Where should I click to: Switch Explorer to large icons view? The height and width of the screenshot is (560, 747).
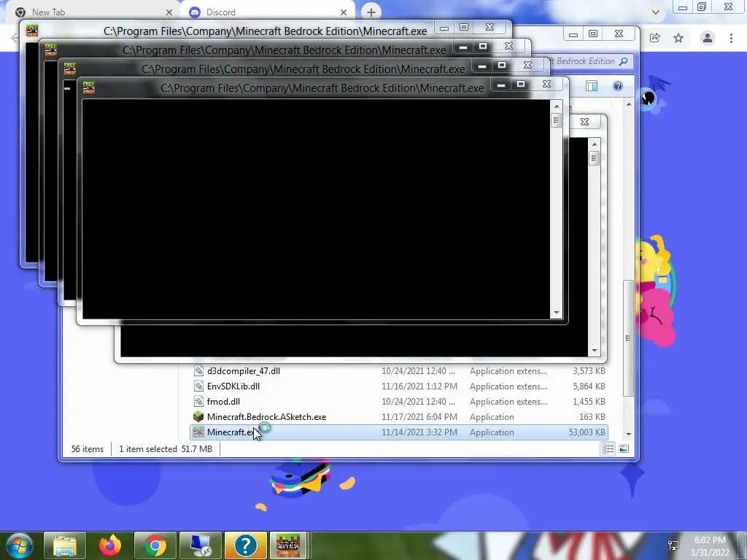(624, 448)
